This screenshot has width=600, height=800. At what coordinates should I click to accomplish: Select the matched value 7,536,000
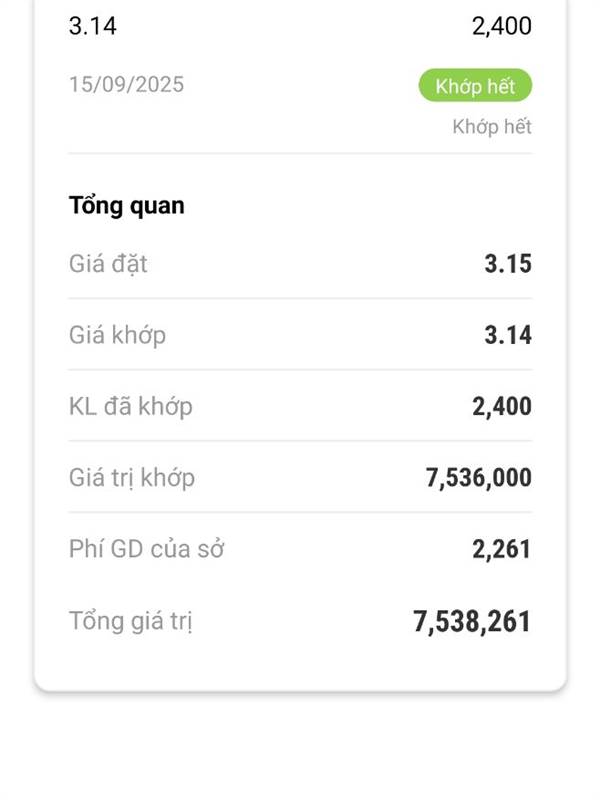tap(478, 478)
